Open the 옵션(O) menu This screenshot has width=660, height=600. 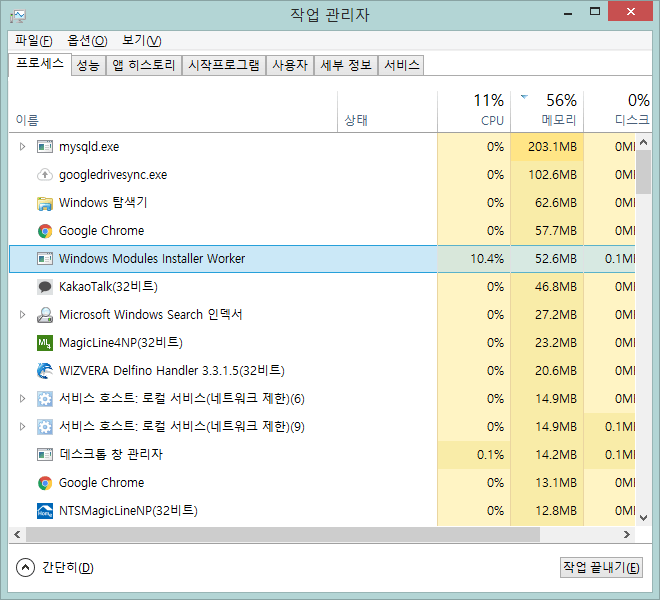point(87,40)
